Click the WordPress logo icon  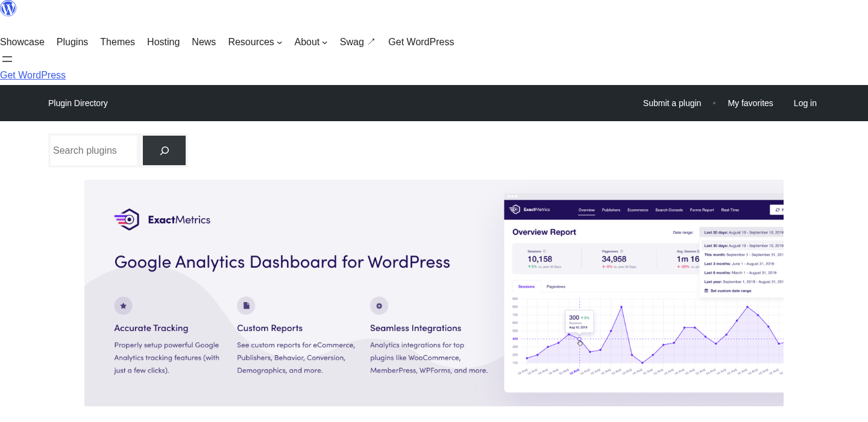(x=8, y=8)
